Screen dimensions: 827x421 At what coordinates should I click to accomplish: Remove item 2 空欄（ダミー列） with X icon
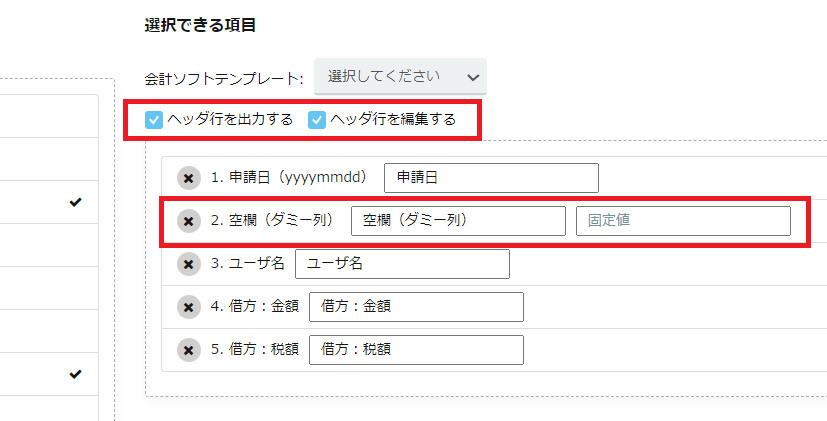pyautogui.click(x=189, y=222)
